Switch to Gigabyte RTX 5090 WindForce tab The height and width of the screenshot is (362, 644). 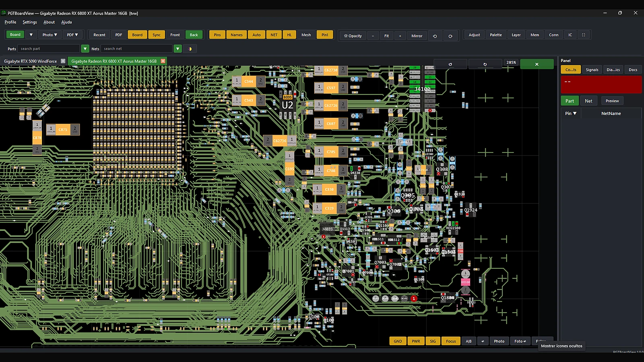30,61
